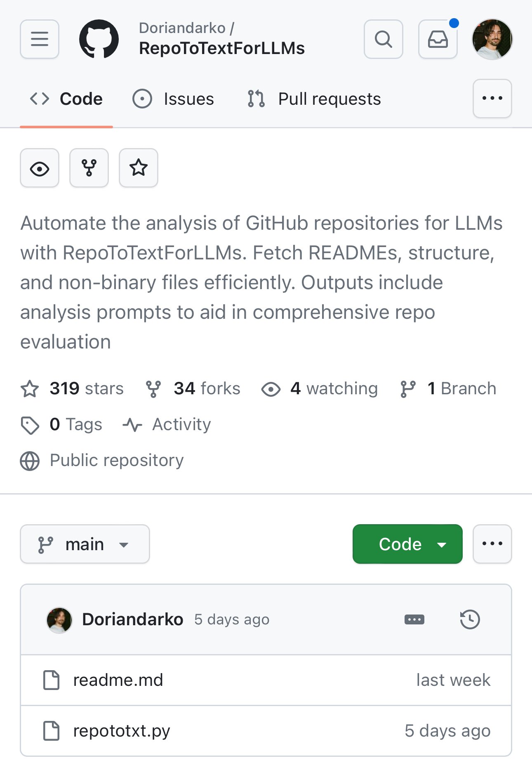Open the RepoToTextForLLMs repository title
This screenshot has height=770, width=532.
click(x=222, y=48)
